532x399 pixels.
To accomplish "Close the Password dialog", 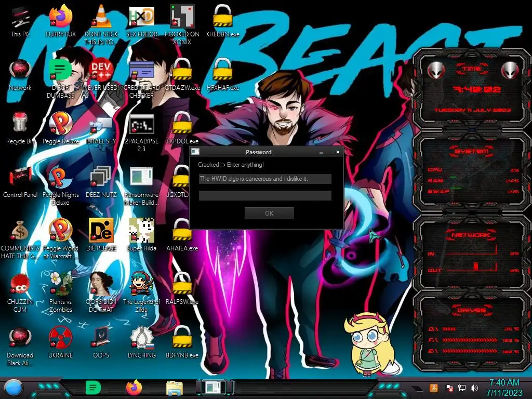I will click(338, 152).
